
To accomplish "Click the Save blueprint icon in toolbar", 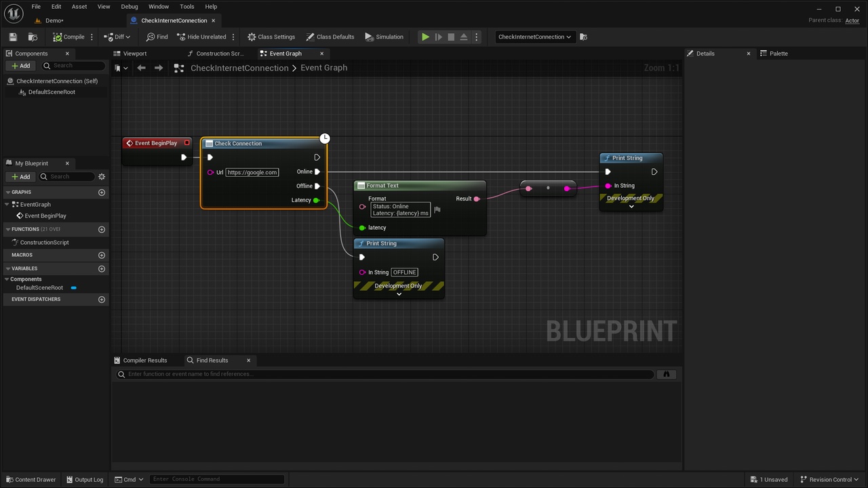I will coord(13,37).
